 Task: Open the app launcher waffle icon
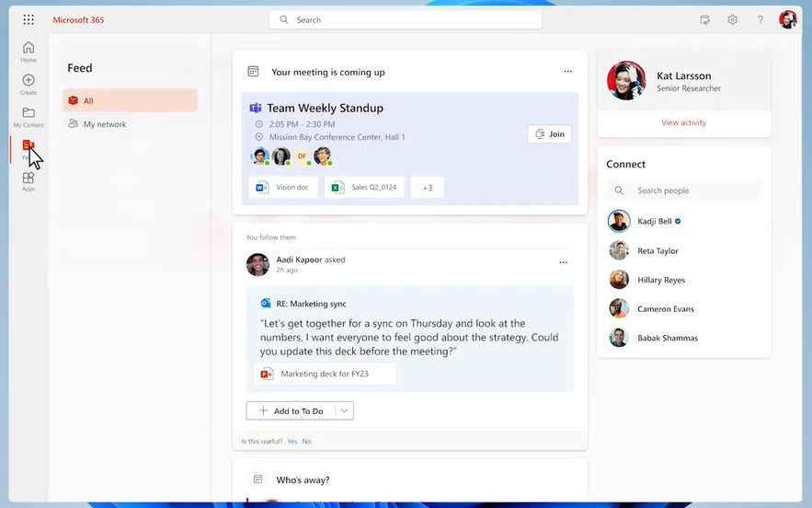point(29,19)
